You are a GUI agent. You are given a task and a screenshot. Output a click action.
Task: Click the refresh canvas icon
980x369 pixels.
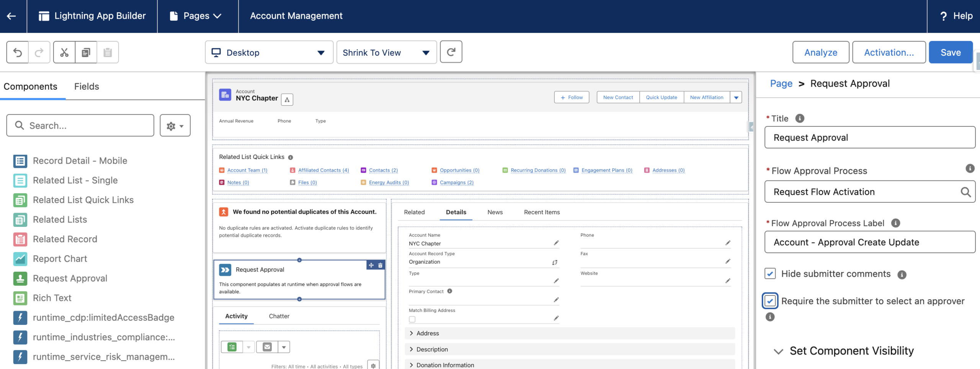click(x=451, y=52)
